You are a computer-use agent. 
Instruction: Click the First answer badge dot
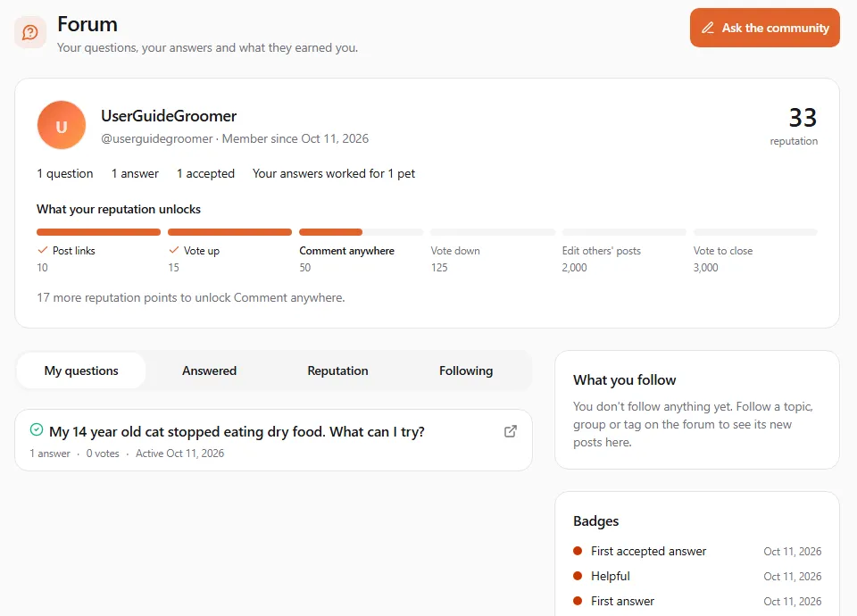(x=578, y=601)
